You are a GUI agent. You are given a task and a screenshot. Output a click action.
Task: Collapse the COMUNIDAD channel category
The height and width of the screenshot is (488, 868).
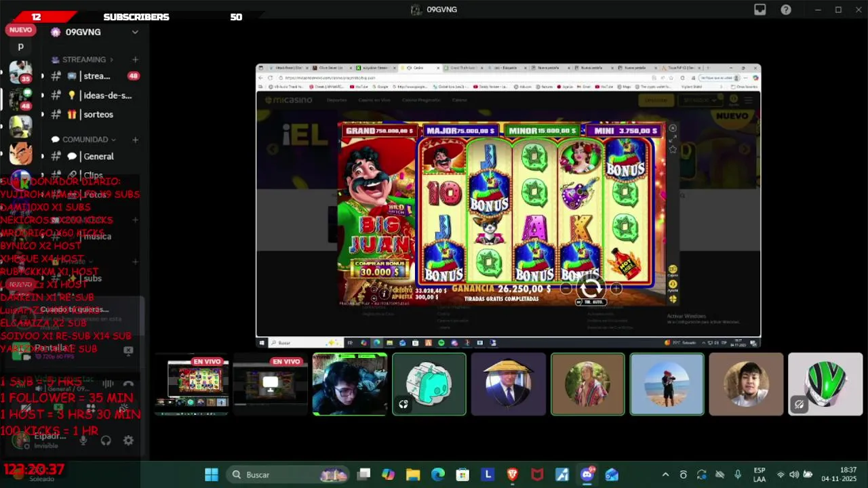[83, 140]
